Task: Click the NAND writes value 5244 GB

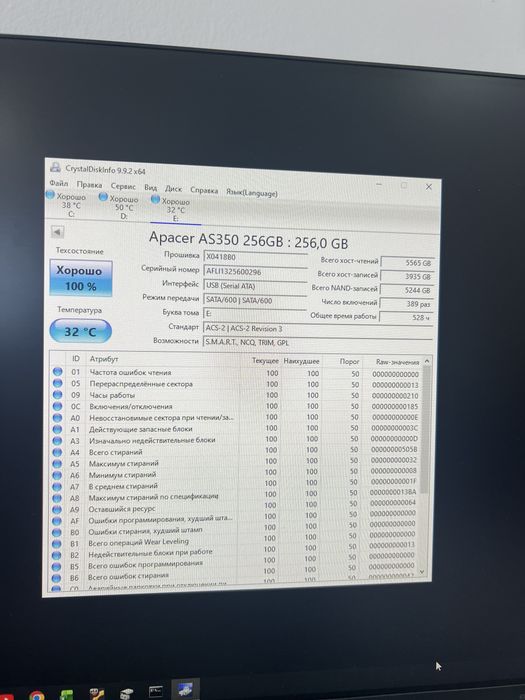Action: (x=407, y=290)
